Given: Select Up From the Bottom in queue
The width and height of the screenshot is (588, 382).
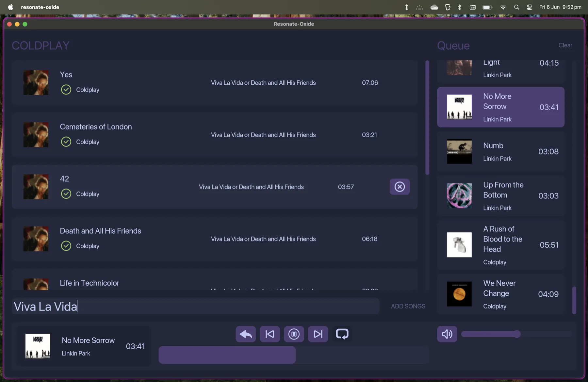Looking at the screenshot, I should pos(500,196).
